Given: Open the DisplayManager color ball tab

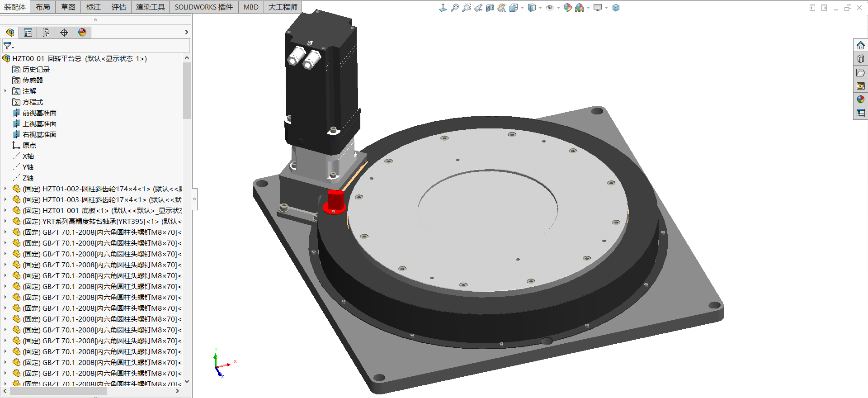Looking at the screenshot, I should click(82, 33).
